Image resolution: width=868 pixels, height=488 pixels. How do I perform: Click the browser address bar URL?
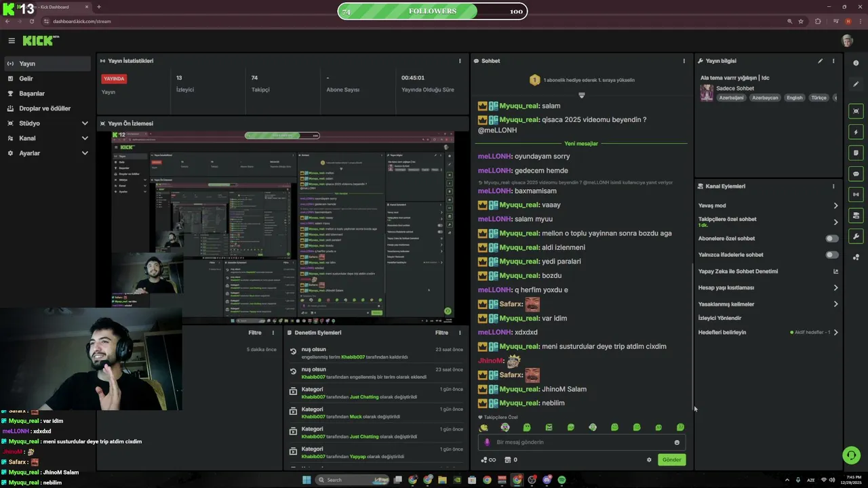[x=81, y=22]
